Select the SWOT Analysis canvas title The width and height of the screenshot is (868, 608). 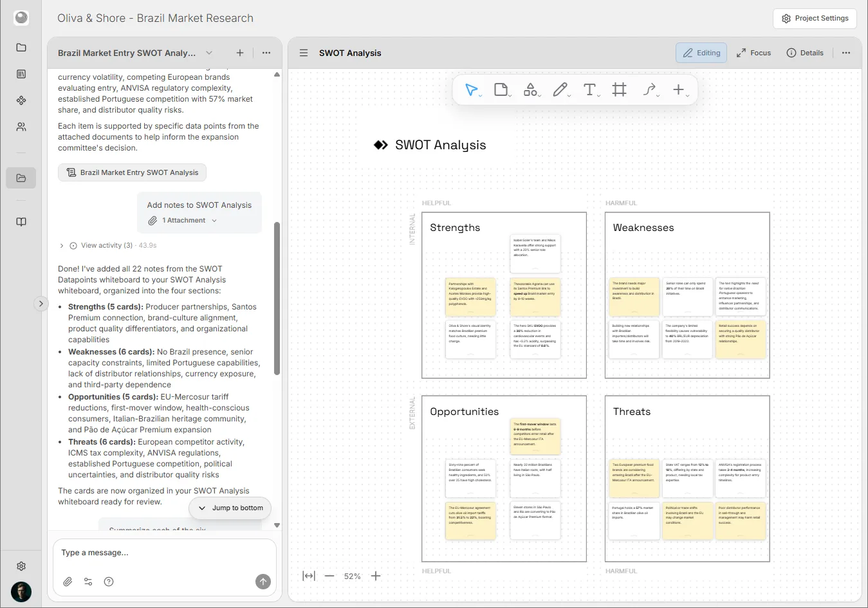coord(441,145)
